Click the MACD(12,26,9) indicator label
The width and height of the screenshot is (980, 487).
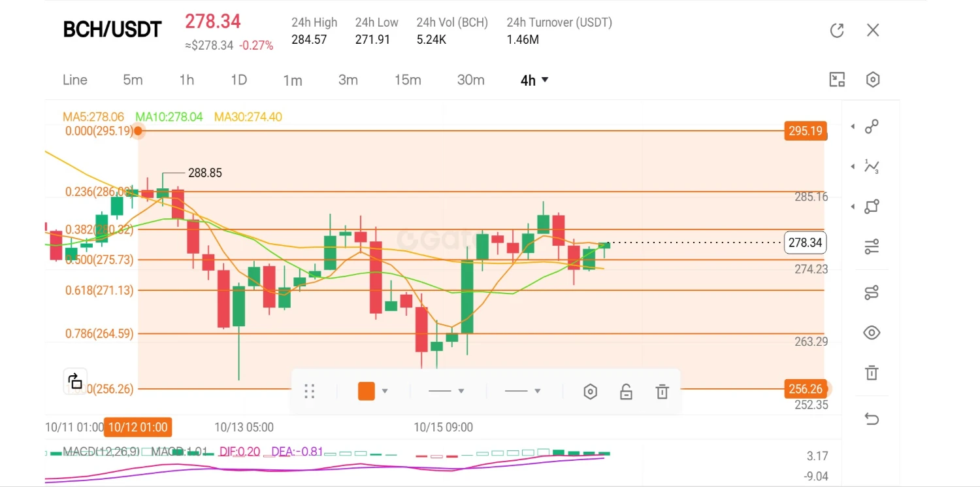click(101, 451)
